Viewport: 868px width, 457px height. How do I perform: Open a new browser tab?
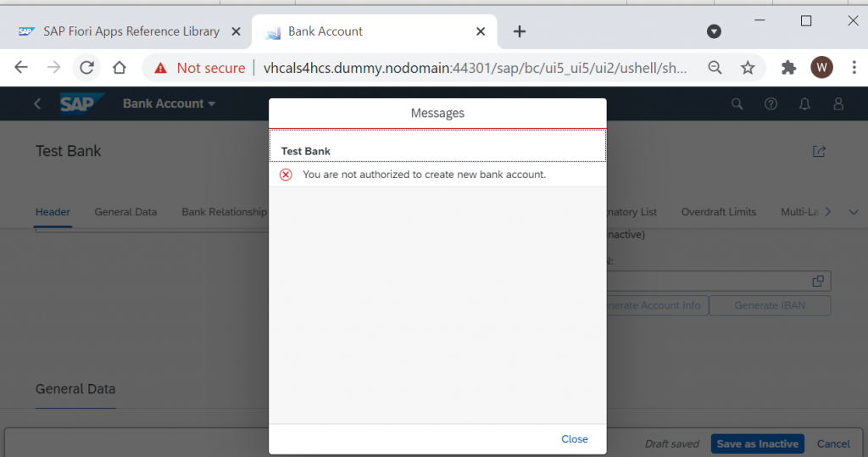[520, 31]
